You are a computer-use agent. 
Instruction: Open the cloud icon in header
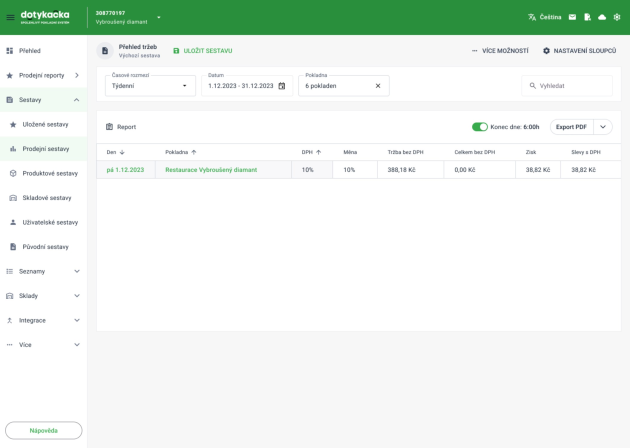(x=602, y=17)
